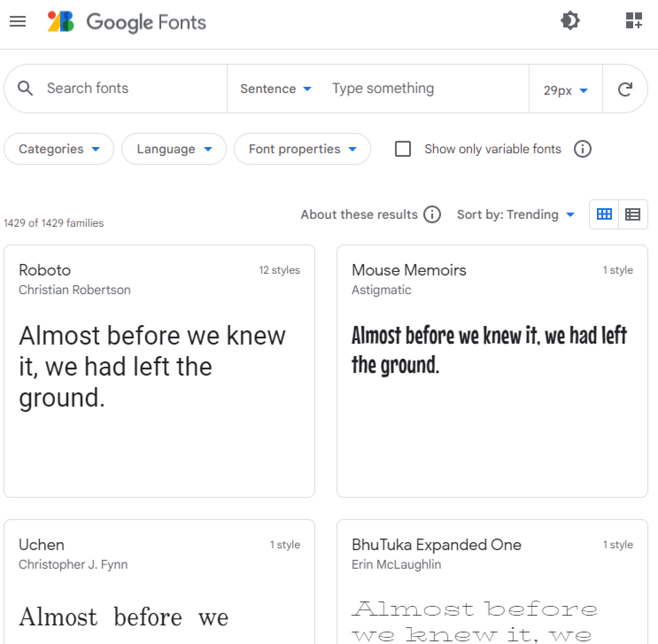Switch to list view layout
This screenshot has height=644, width=658.
[633, 215]
